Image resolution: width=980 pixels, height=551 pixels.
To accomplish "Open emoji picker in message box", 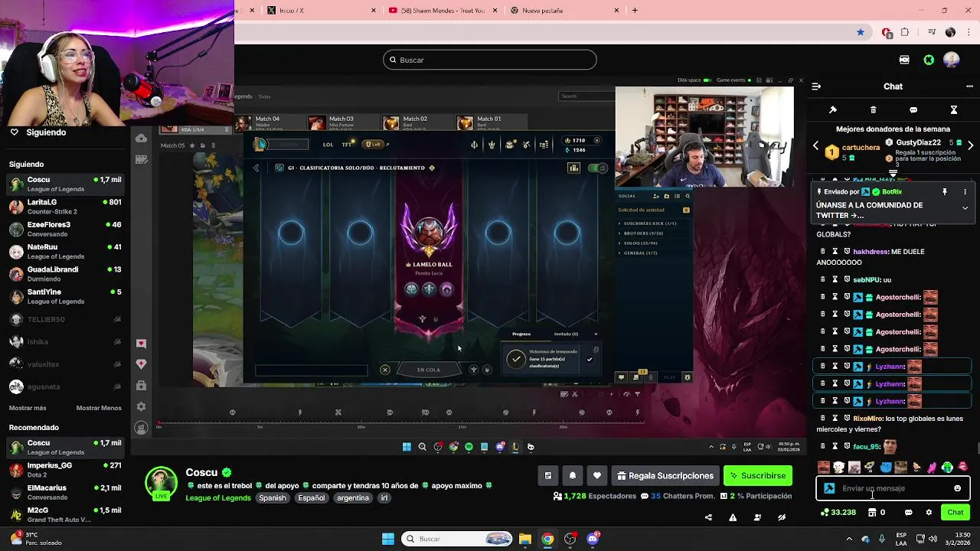I will [957, 488].
